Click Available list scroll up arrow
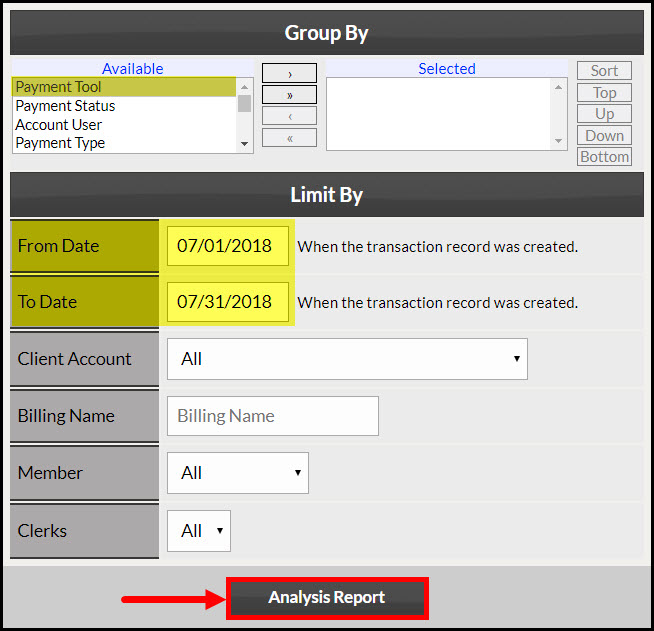The height and width of the screenshot is (631, 654). pos(244,87)
